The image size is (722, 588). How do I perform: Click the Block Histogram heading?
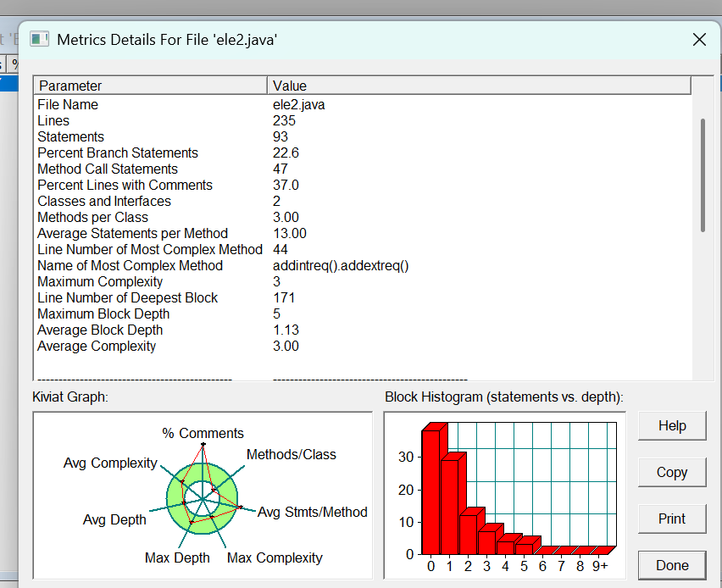(503, 397)
